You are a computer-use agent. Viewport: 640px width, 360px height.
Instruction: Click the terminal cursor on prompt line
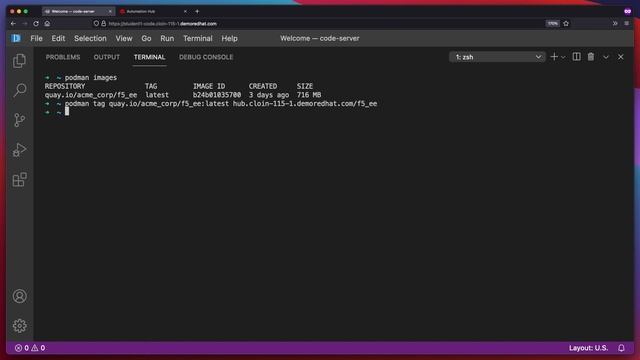[x=67, y=111]
